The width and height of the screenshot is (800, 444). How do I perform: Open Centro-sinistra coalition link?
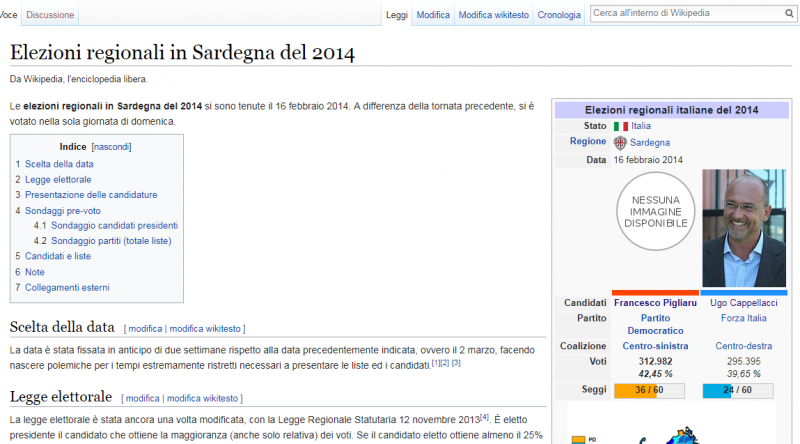(655, 346)
